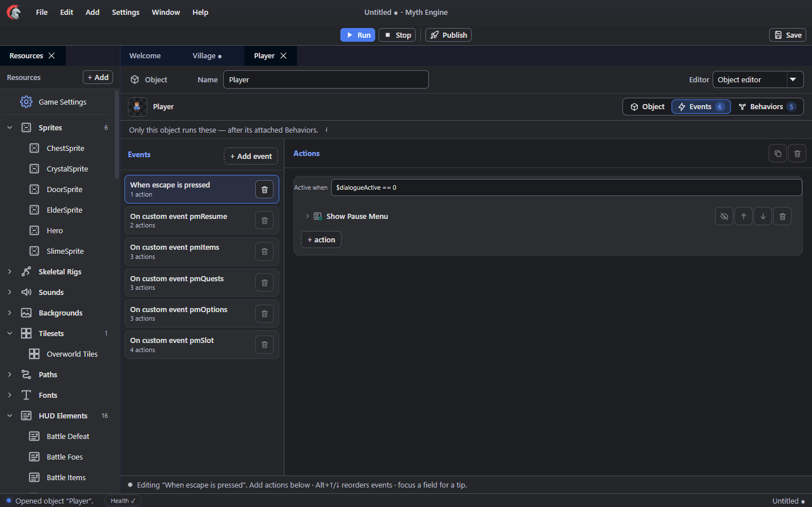Open the Settings menu
Screen dimensions: 812x507
(x=126, y=12)
